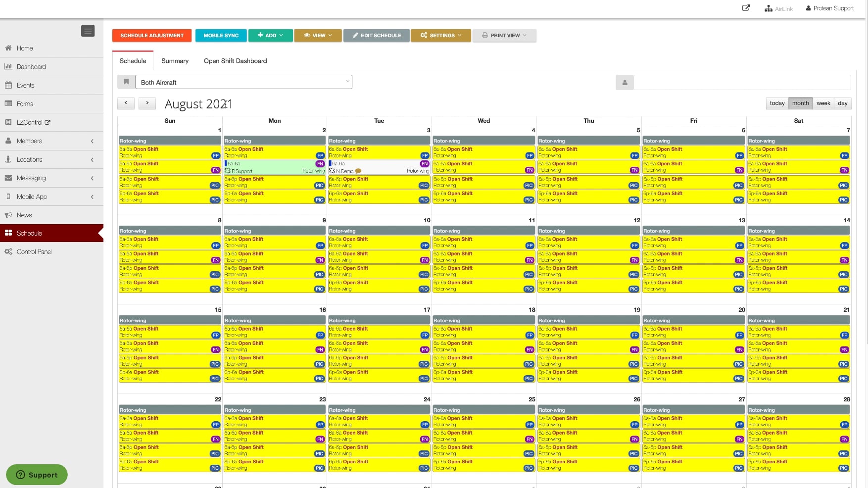The width and height of the screenshot is (868, 488).
Task: Open the Forms section
Action: pos(24,103)
